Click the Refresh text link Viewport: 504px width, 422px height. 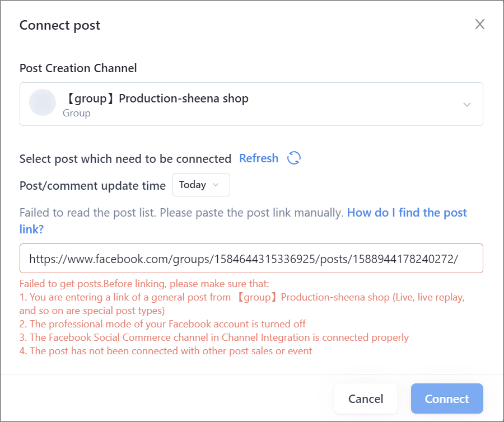[259, 158]
